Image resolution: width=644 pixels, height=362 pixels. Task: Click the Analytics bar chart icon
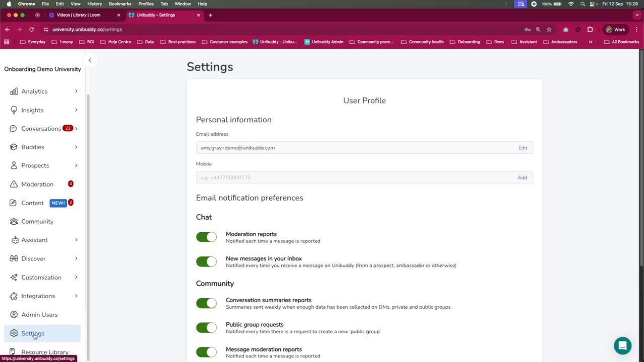click(14, 92)
